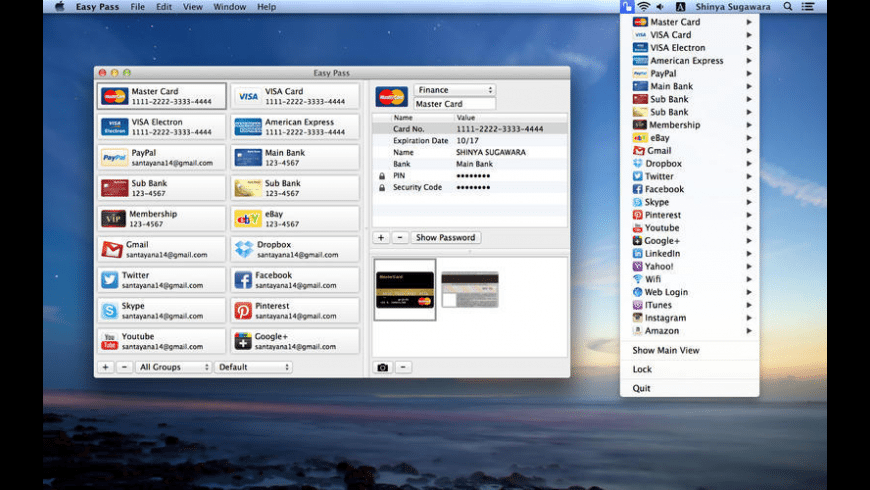Open the Window menu
Viewport: 870px width, 490px height.
[230, 7]
